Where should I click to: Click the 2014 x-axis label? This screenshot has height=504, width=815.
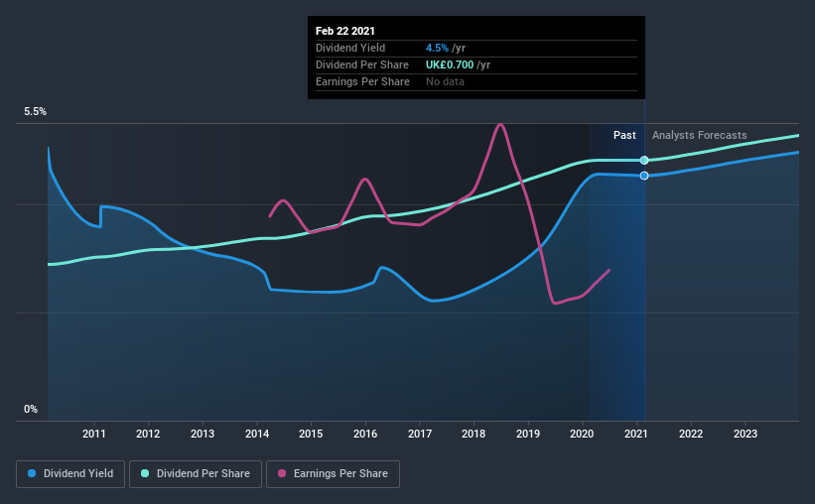pyautogui.click(x=257, y=434)
